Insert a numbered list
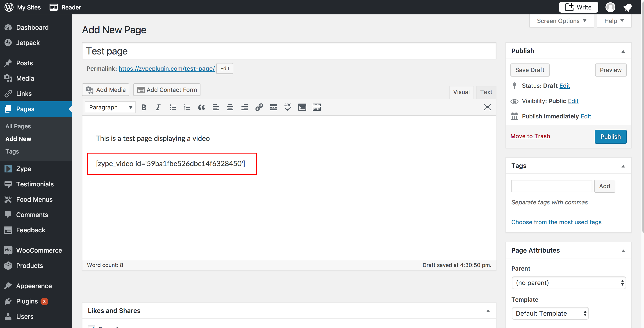 click(187, 107)
